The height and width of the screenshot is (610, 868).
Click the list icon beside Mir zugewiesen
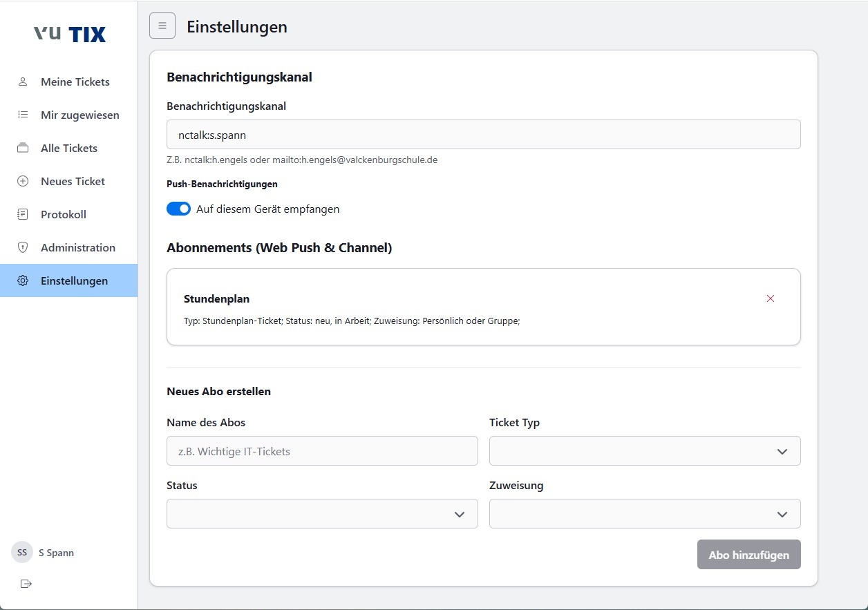[23, 115]
